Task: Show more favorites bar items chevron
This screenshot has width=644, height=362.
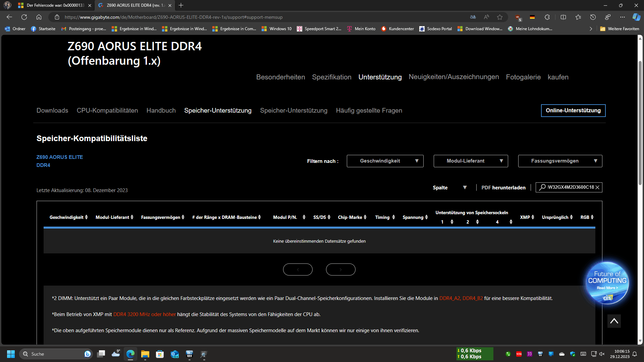Action: 591,29
